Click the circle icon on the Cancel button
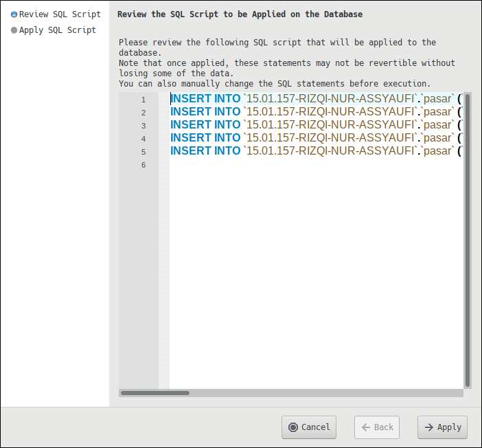Viewport: 482px width, 448px height. [x=293, y=427]
